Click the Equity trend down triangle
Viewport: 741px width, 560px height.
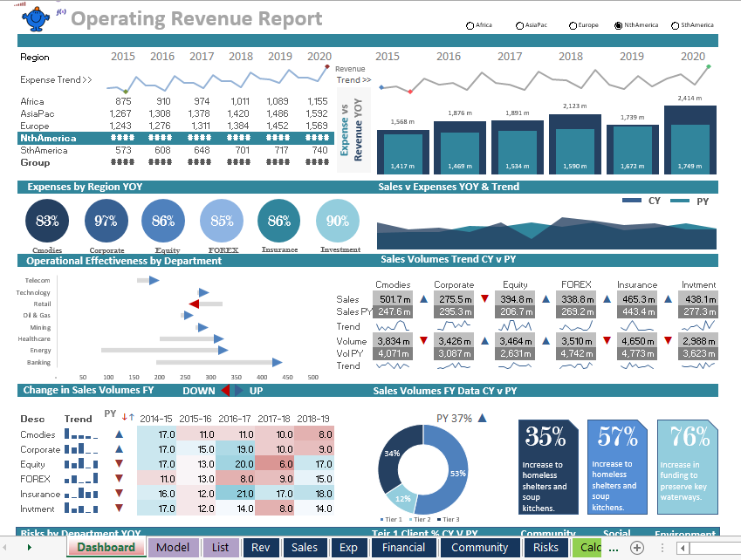[119, 464]
